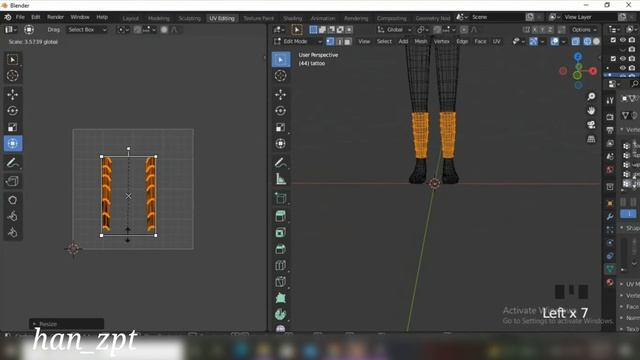Open the Select Box drag dropdown
The width and height of the screenshot is (640, 360).
tap(87, 30)
